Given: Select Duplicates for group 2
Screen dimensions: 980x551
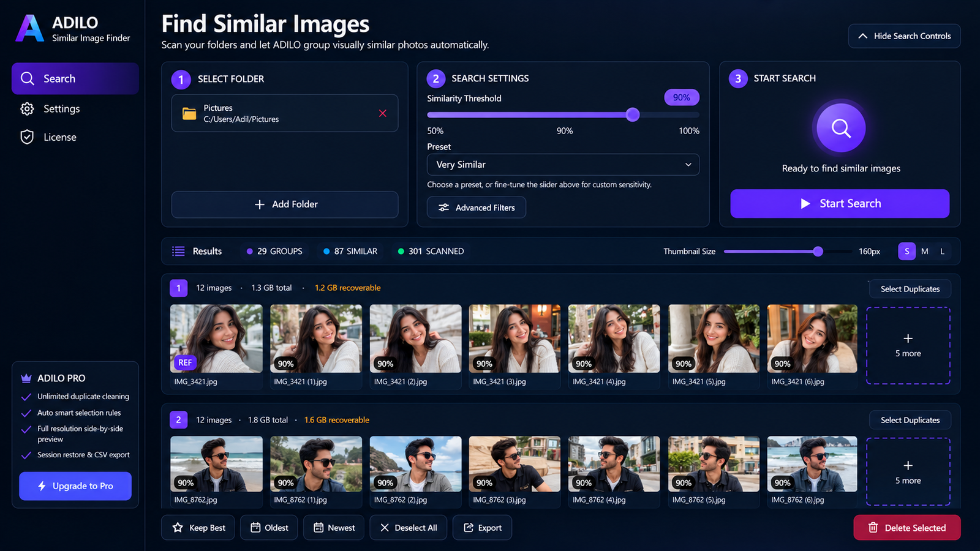Looking at the screenshot, I should [910, 420].
